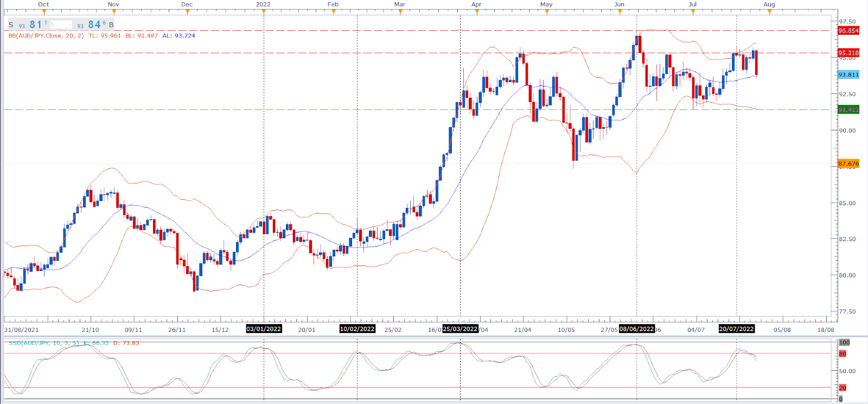Open the trade quantity dropdown
868x404 pixels.
click(x=61, y=25)
